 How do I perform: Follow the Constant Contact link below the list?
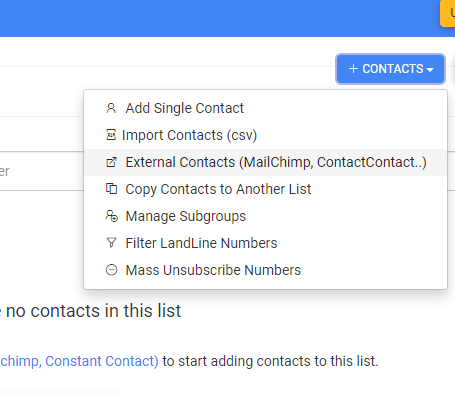102,361
